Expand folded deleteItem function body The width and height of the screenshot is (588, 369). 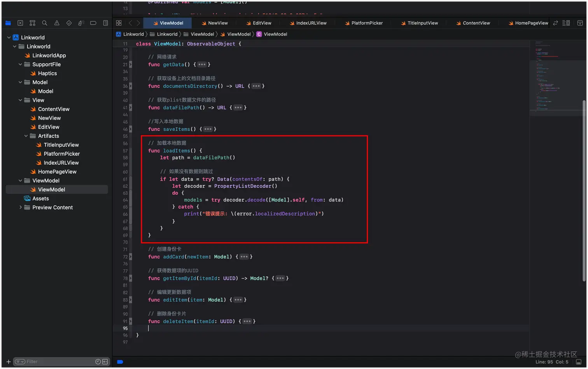pyautogui.click(x=247, y=322)
